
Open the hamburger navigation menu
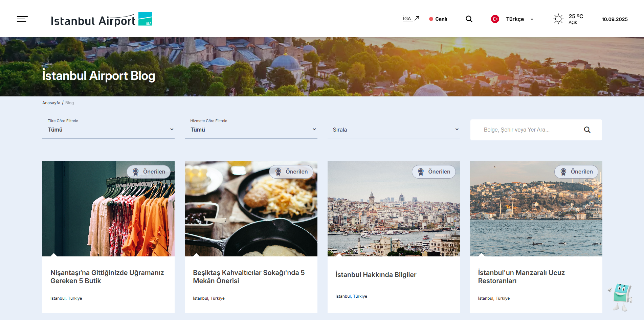pos(22,19)
